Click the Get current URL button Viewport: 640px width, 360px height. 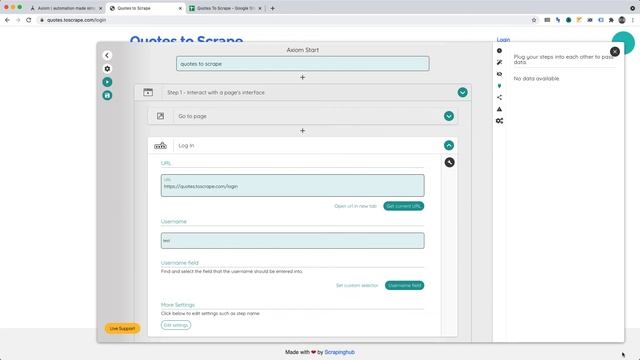click(x=404, y=206)
